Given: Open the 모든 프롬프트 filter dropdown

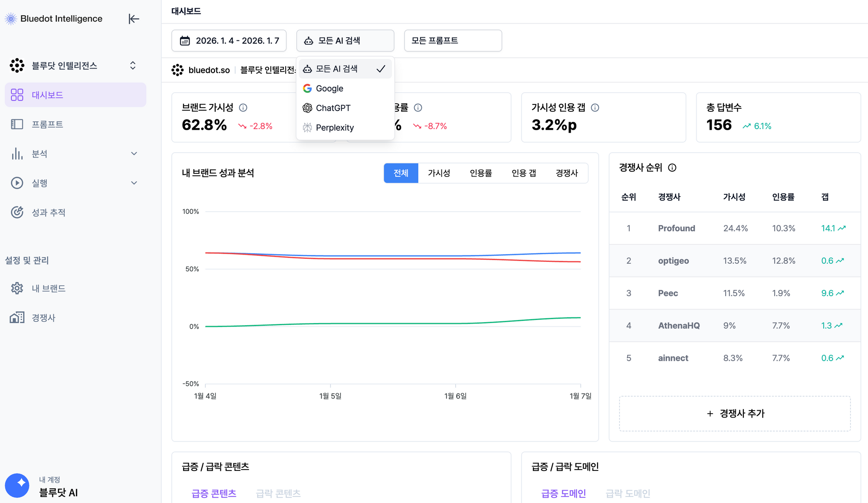Looking at the screenshot, I should (x=453, y=41).
